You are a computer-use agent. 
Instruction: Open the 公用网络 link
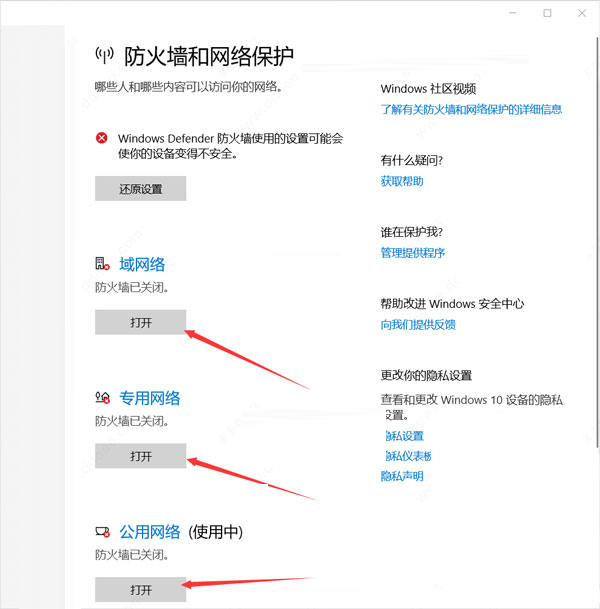click(150, 532)
